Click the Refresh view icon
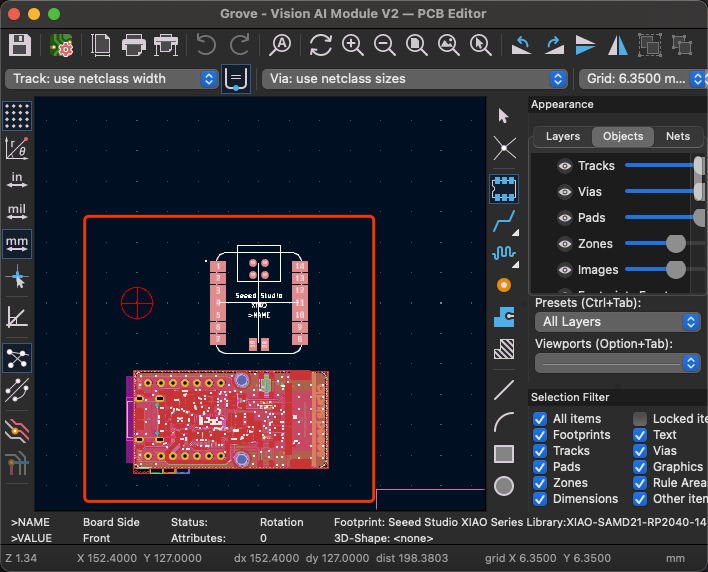The width and height of the screenshot is (708, 572). coord(321,45)
